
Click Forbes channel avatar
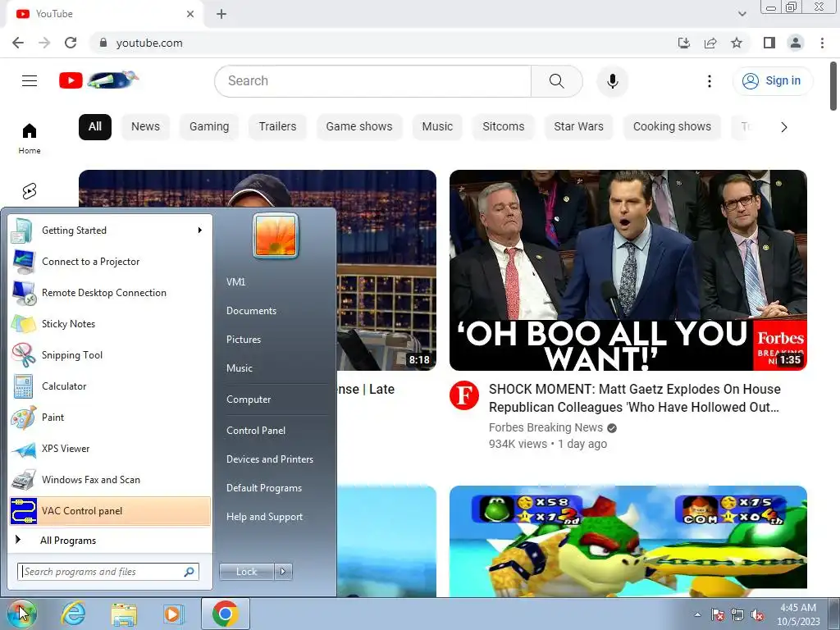(464, 395)
